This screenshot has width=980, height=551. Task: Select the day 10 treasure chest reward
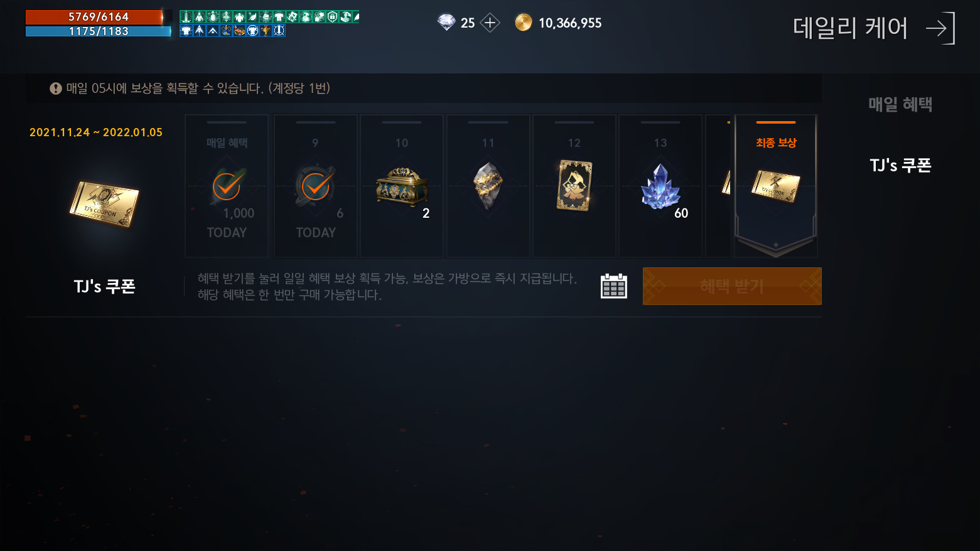point(402,186)
